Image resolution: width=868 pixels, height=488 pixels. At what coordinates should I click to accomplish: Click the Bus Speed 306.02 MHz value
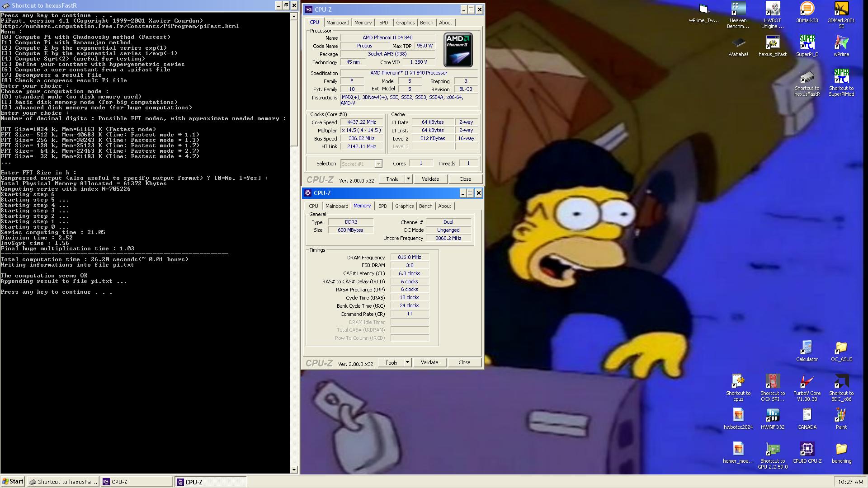click(362, 139)
